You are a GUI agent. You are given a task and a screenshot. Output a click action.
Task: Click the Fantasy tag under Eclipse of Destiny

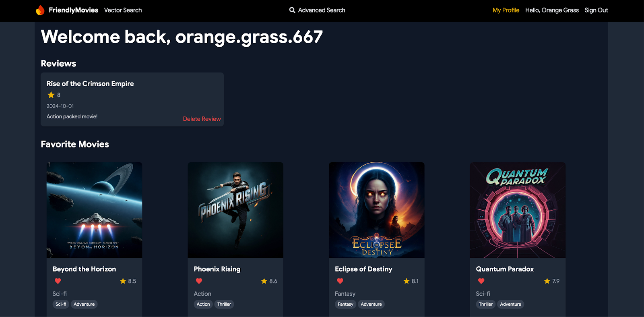345,304
